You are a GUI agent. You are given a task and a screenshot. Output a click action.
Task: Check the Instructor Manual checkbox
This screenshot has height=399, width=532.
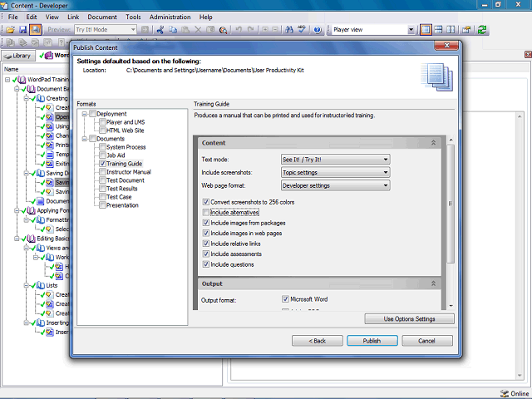pos(102,172)
